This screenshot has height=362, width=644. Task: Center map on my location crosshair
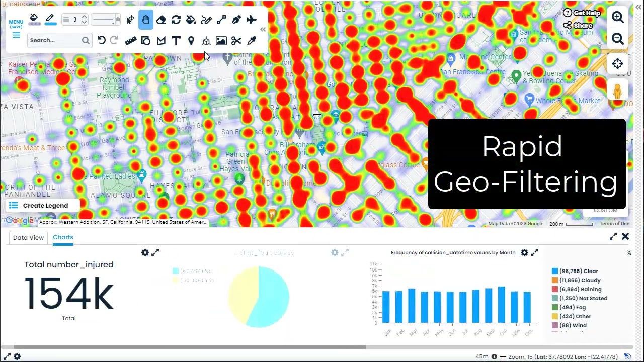(618, 63)
